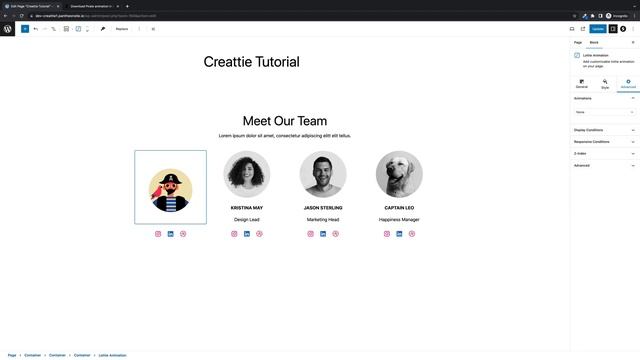Click the Lottie Animation breadcrumb in footer

(x=113, y=356)
